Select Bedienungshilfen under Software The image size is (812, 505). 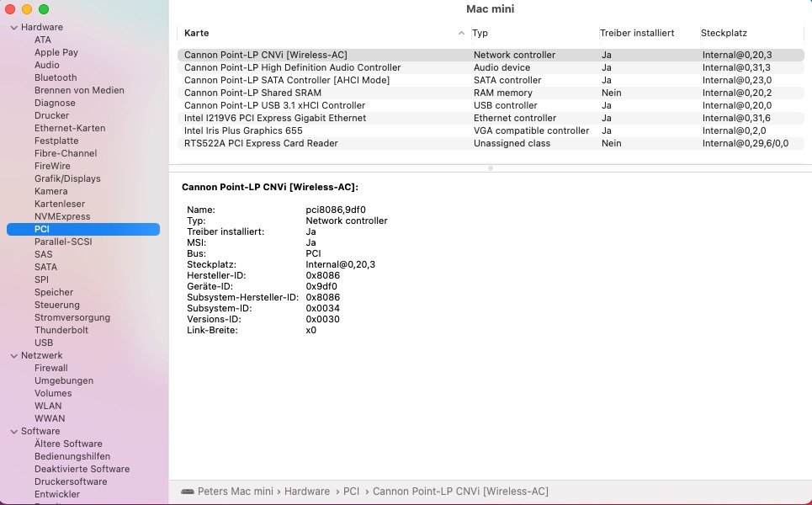pos(72,457)
